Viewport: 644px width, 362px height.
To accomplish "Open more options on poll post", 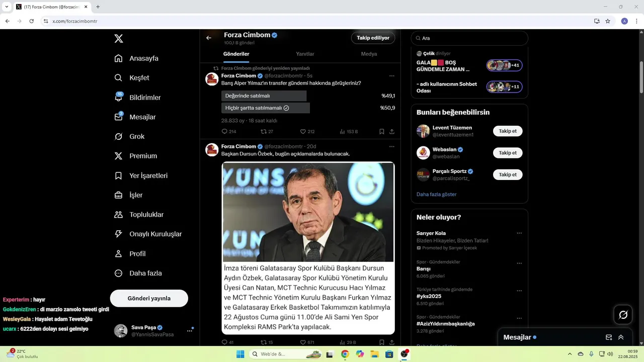I will (392, 76).
